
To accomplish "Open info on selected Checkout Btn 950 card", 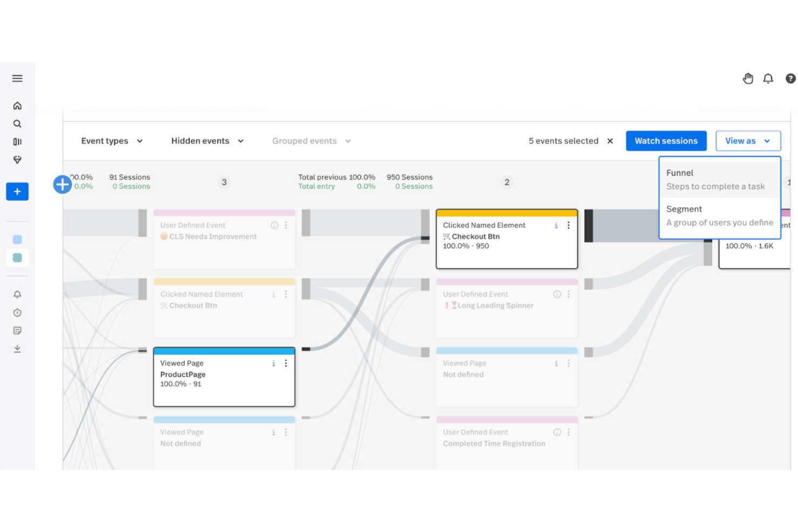I will (556, 225).
